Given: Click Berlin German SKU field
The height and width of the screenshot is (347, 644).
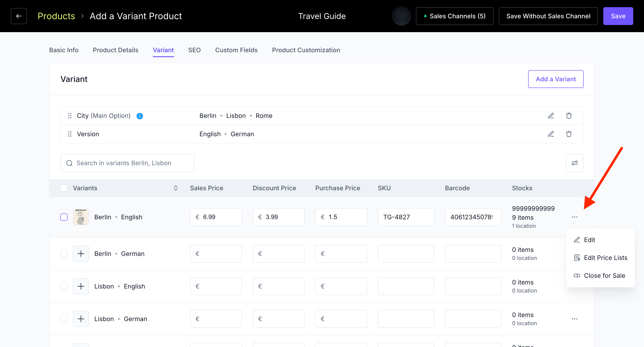Looking at the screenshot, I should (406, 254).
